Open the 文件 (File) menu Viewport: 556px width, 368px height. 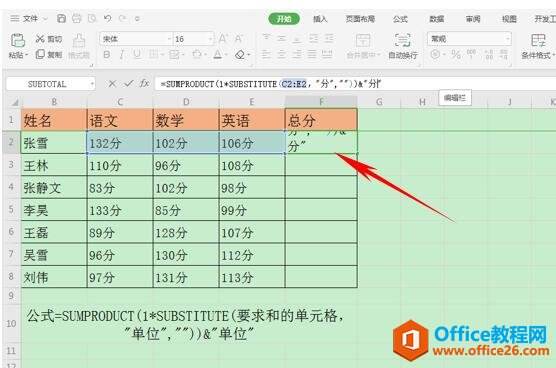point(30,18)
